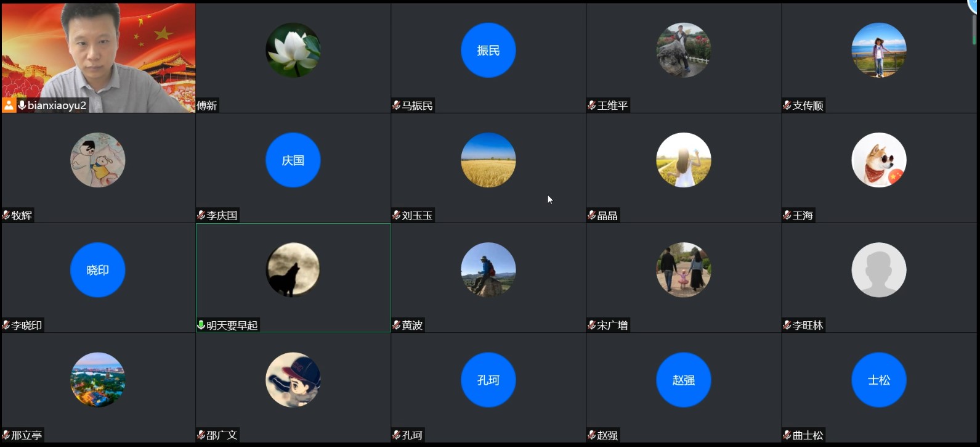The image size is (980, 447).
Task: Click the default gray avatar of 李旺林
Action: point(878,269)
